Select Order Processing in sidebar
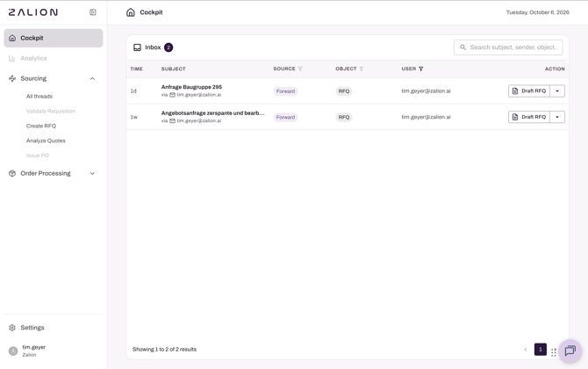588x369 pixels. pyautogui.click(x=46, y=173)
